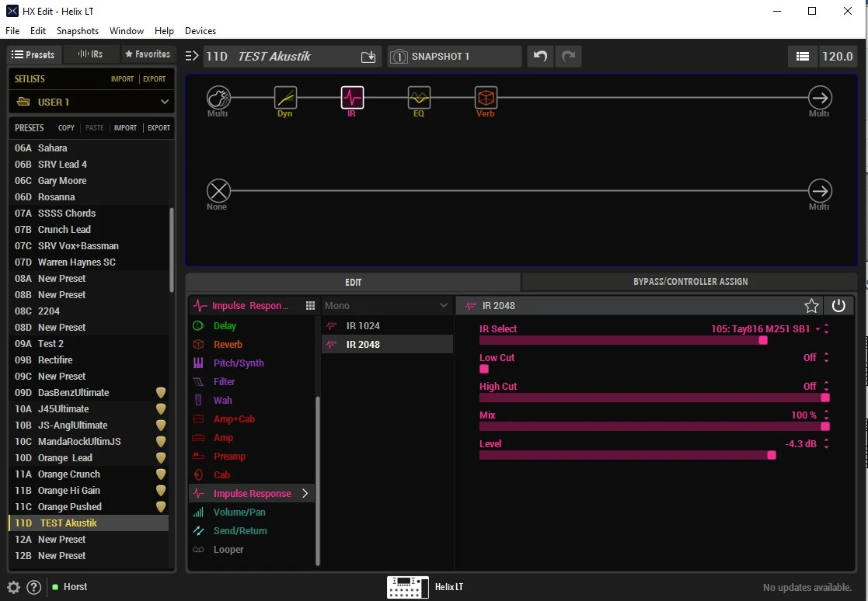The width and height of the screenshot is (868, 601).
Task: Open the preset list view icon
Action: (803, 57)
